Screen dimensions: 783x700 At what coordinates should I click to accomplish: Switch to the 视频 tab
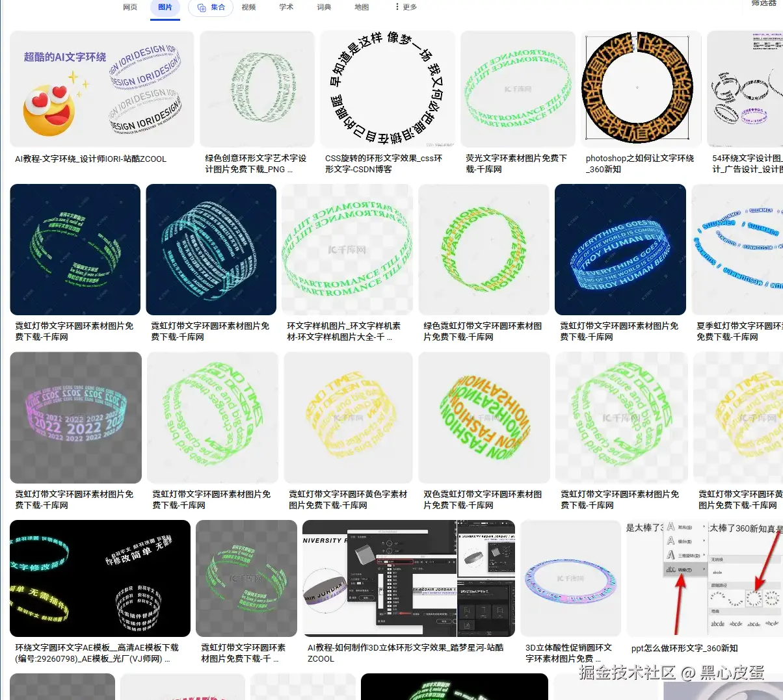coord(248,7)
